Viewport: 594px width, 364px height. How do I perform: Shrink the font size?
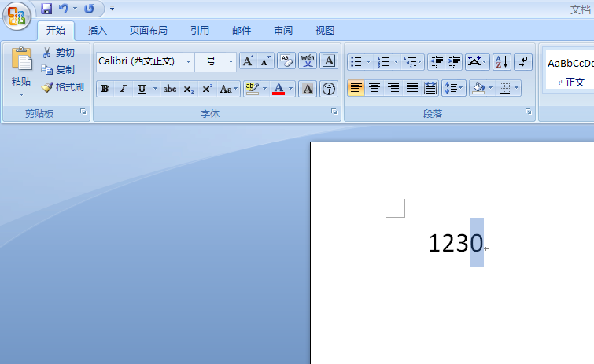click(266, 61)
